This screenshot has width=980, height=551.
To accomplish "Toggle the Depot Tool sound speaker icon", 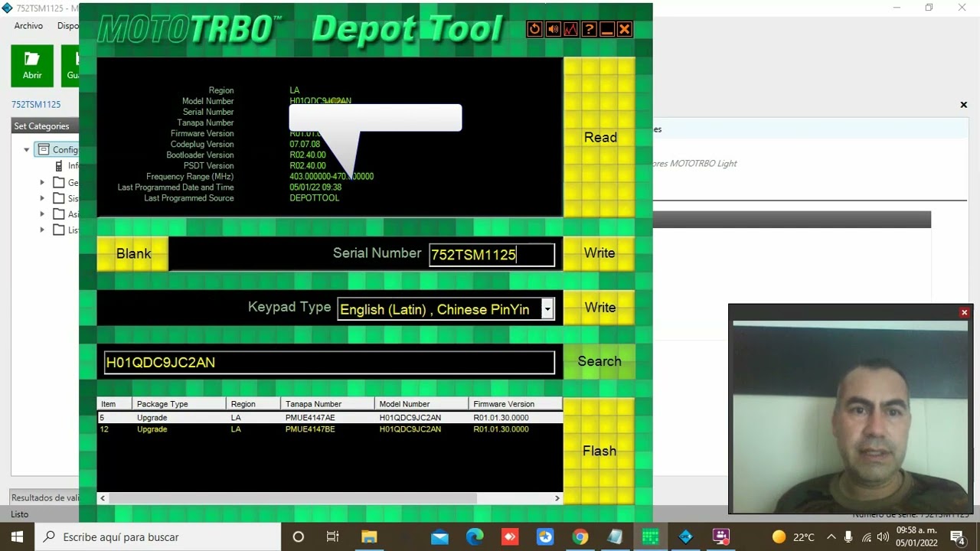I will click(553, 29).
